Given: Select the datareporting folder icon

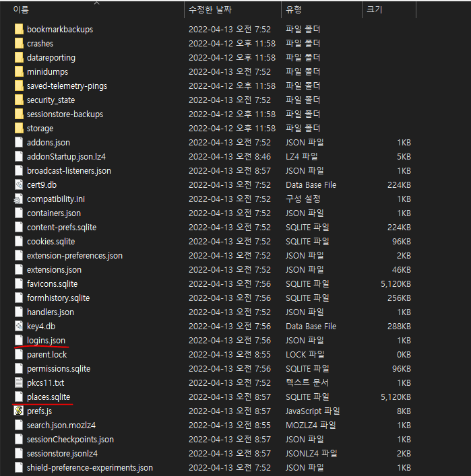Looking at the screenshot, I should (19, 57).
